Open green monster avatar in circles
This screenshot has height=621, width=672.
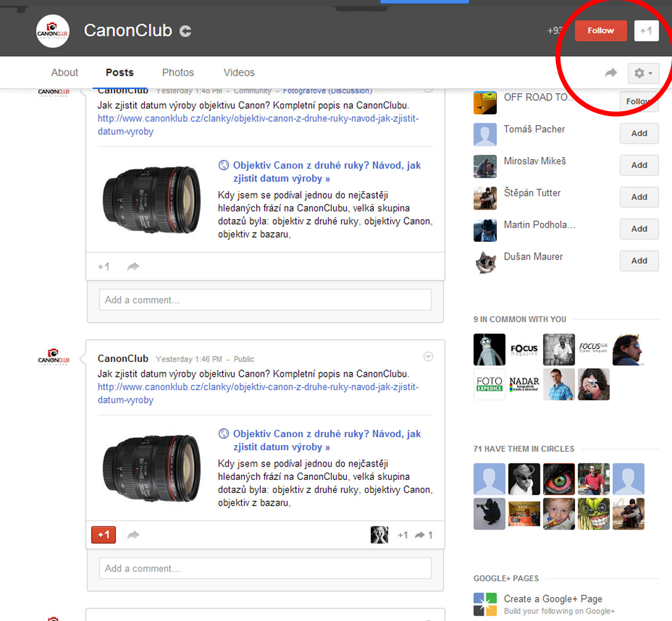click(593, 514)
